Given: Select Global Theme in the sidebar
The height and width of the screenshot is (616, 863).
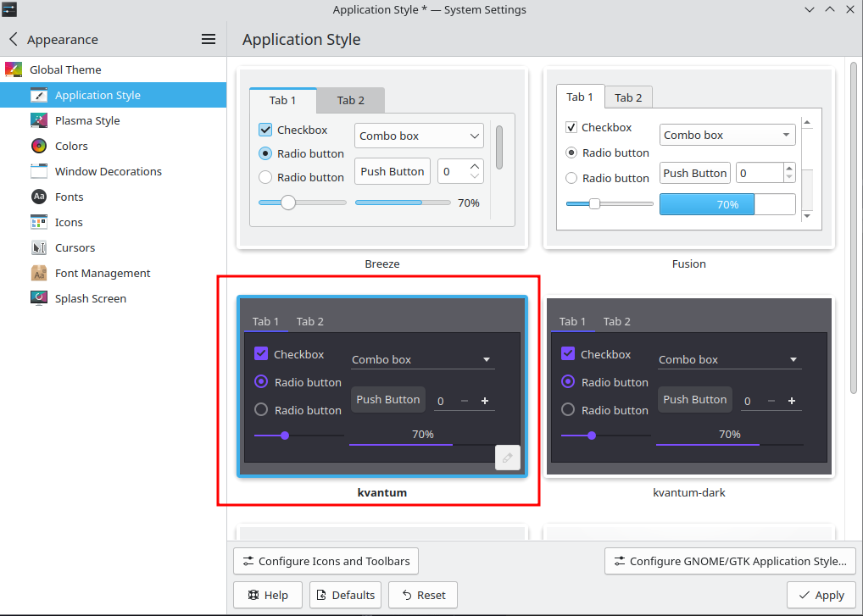Looking at the screenshot, I should click(x=113, y=69).
